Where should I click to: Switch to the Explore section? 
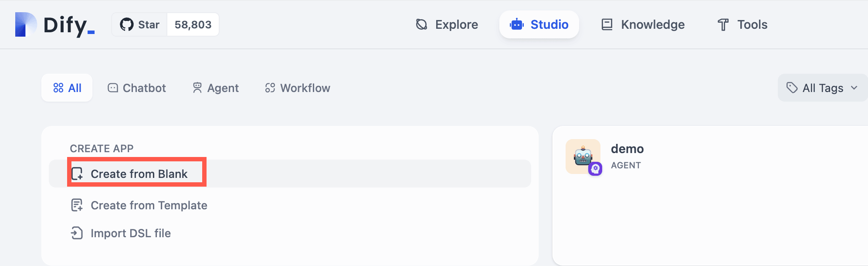(x=446, y=24)
